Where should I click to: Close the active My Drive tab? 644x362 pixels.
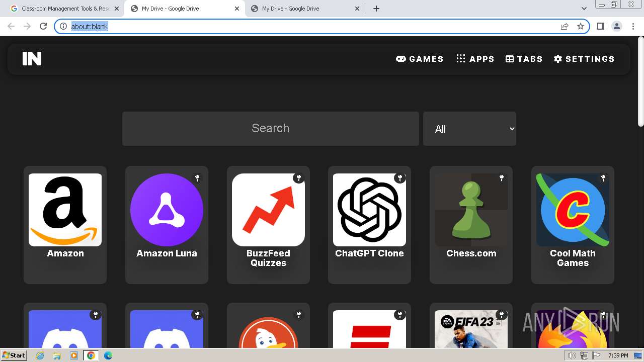237,9
